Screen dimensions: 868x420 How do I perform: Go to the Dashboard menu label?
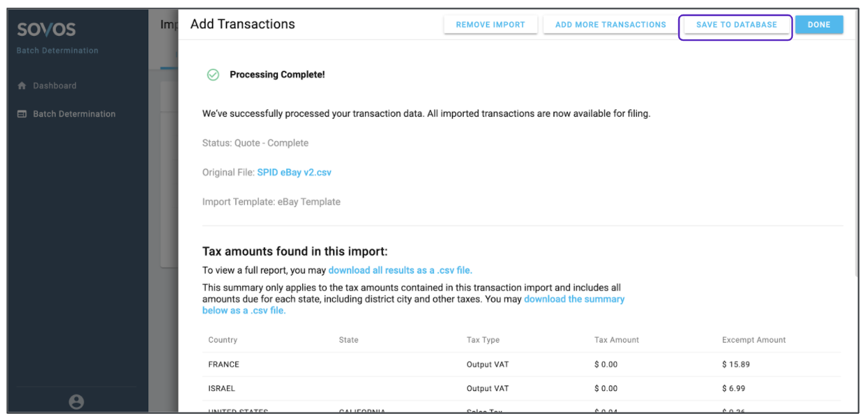coord(55,86)
